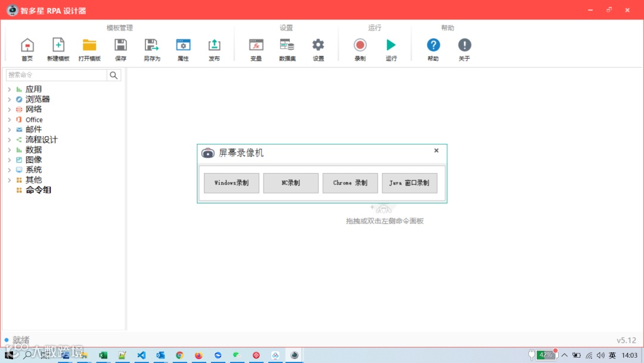Click the Windows录制 button

click(231, 183)
